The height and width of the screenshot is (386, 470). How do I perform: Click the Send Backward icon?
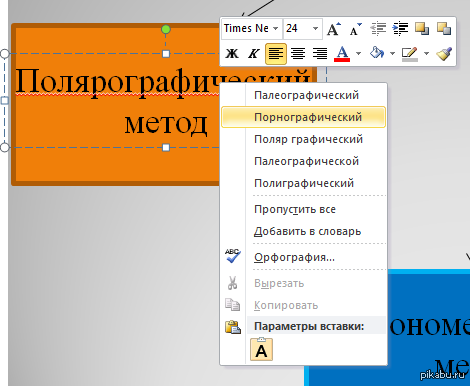point(444,29)
